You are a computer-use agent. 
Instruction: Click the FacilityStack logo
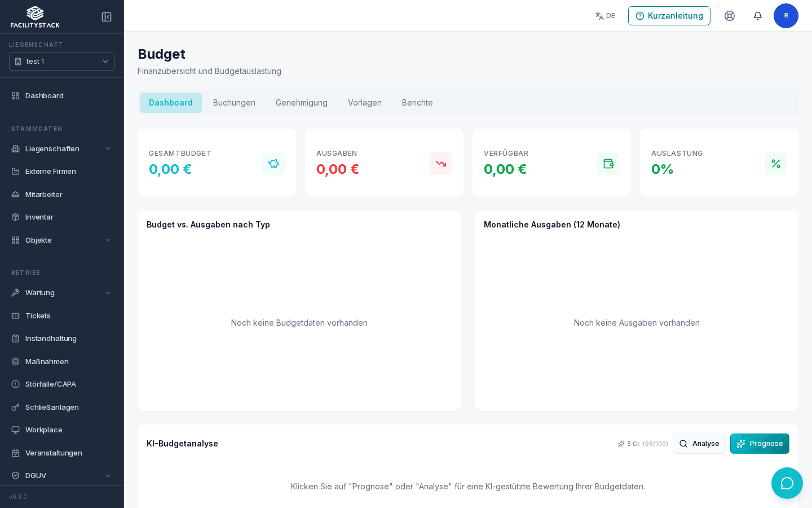[x=35, y=17]
